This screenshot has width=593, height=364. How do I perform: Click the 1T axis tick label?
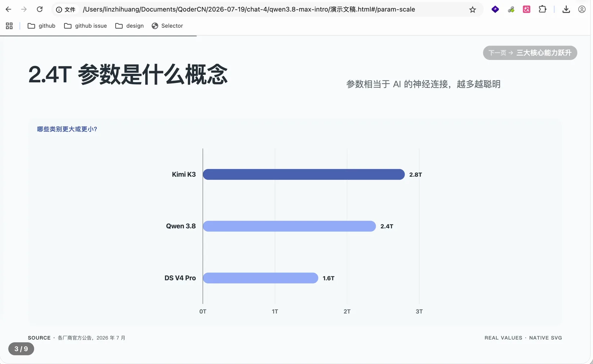tap(275, 311)
